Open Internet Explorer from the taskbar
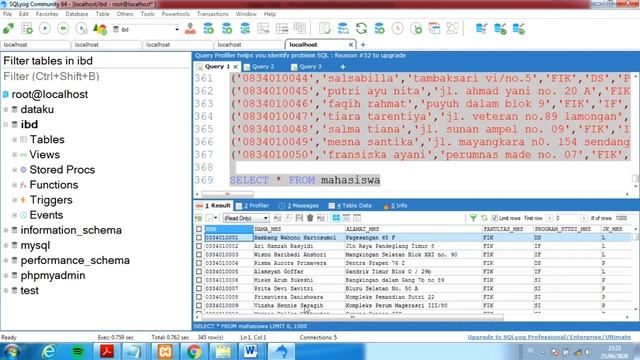Screen dimensions: 640x360 click(x=49, y=351)
